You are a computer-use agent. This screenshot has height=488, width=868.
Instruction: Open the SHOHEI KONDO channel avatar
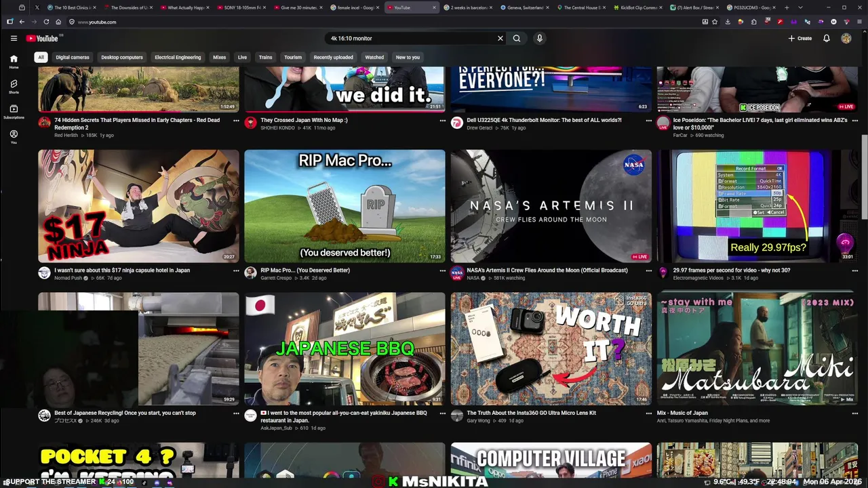(x=250, y=123)
